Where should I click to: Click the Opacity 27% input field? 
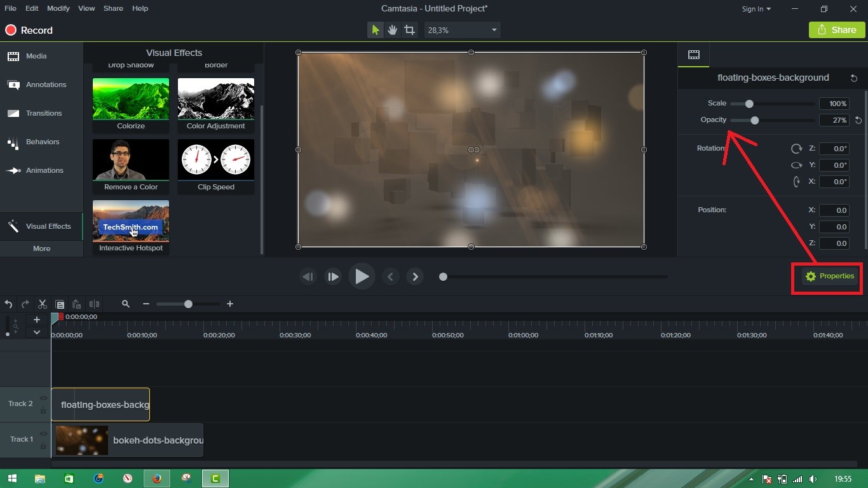point(834,120)
